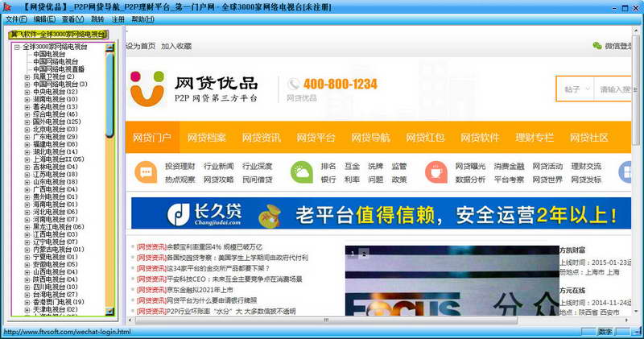Click the orange chat bubble category icon
This screenshot has height=339, width=644.
146,172
